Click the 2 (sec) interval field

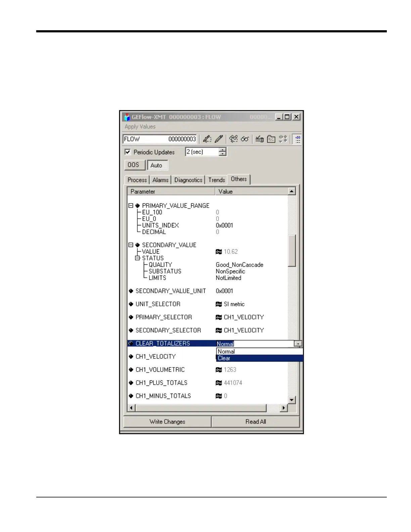(x=202, y=152)
